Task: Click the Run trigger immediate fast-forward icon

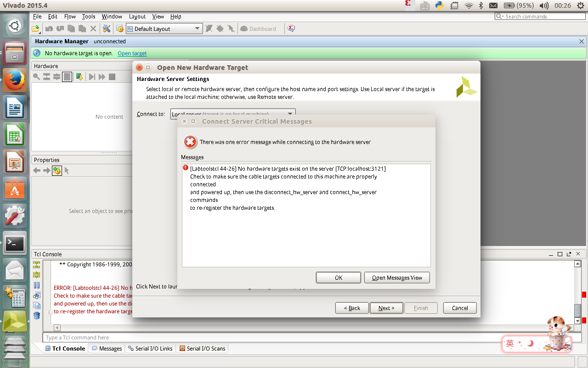Action: [x=102, y=76]
